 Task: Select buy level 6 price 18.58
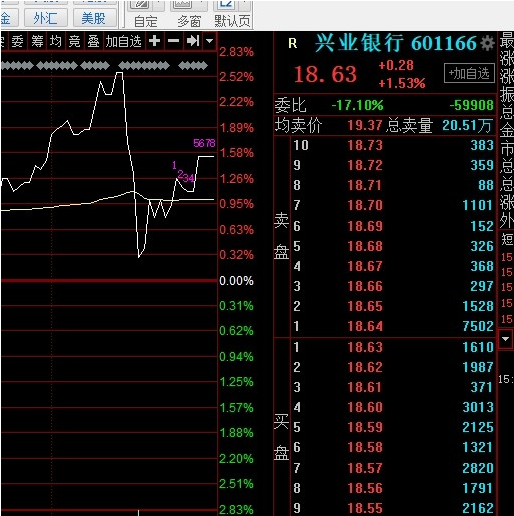click(x=365, y=447)
